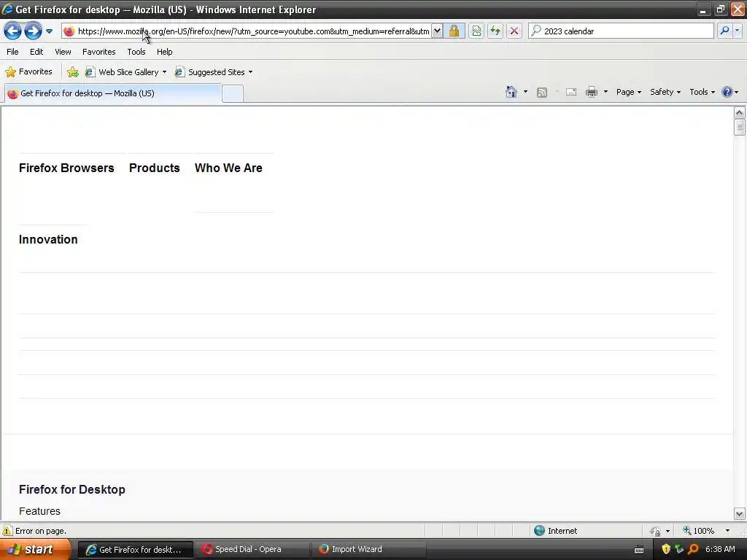Image resolution: width=747 pixels, height=560 pixels.
Task: Click the vertical scrollbar thumb
Action: point(740,128)
